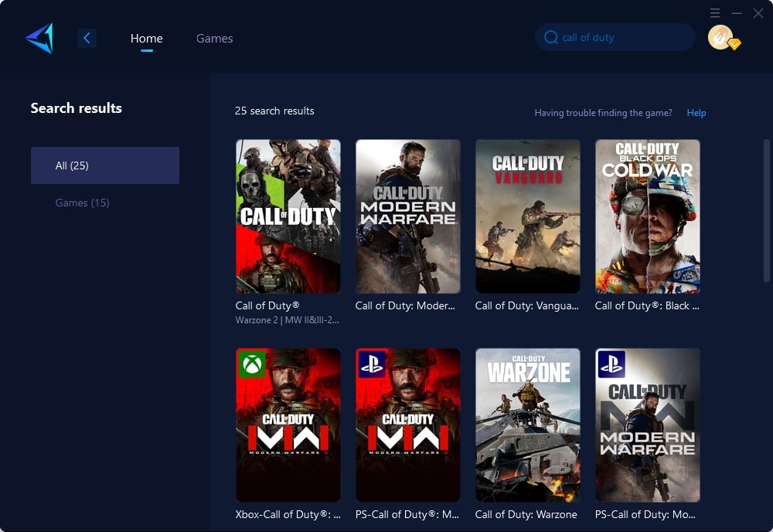Screen dimensions: 773x532
Task: Click the Xbox badge on Modern Warfare III cover
Action: (x=252, y=364)
